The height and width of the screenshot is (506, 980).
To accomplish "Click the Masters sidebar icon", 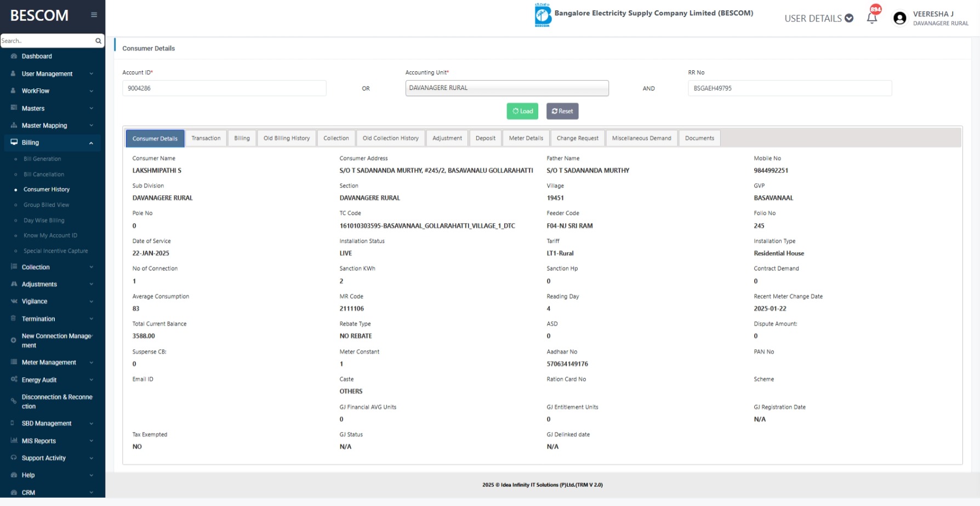I will (x=14, y=108).
